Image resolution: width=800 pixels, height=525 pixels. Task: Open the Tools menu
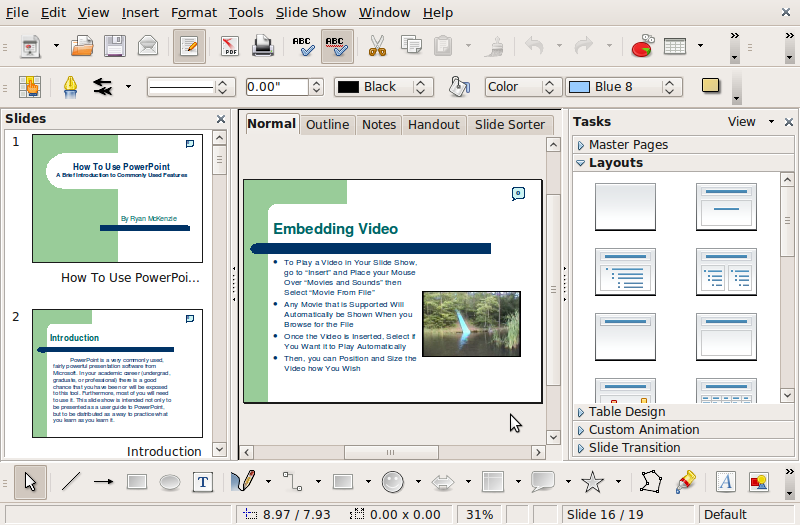(246, 13)
